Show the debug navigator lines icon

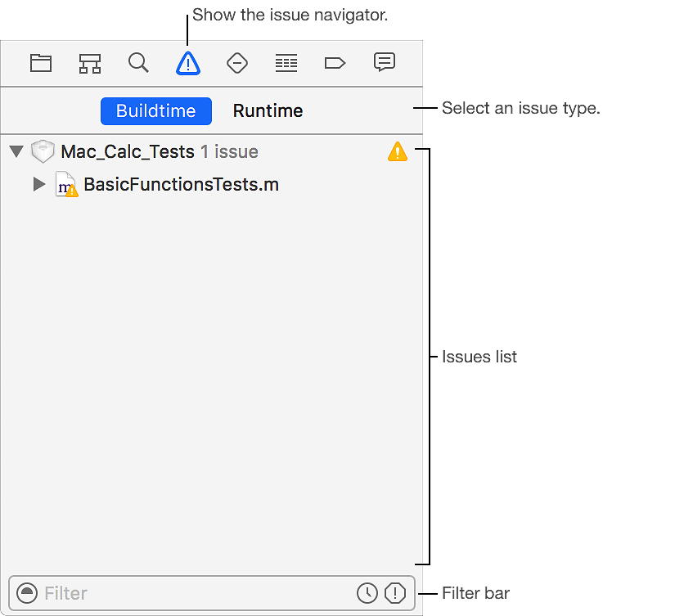pos(286,63)
